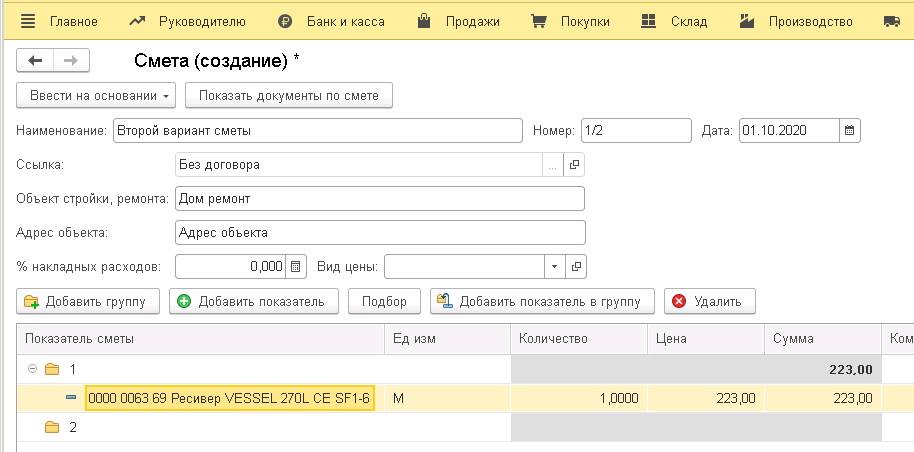Screen dimensions: 914x452
Task: Click the unit cell М in Ресивер row
Action: click(448, 398)
